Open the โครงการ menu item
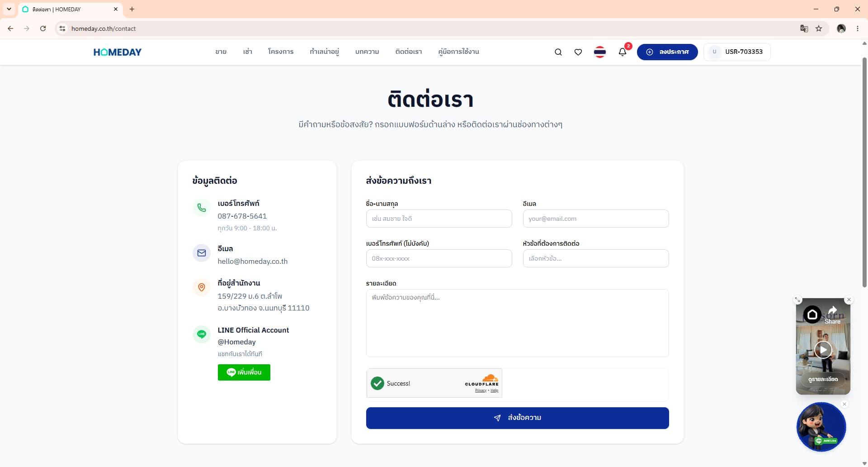 click(x=281, y=52)
